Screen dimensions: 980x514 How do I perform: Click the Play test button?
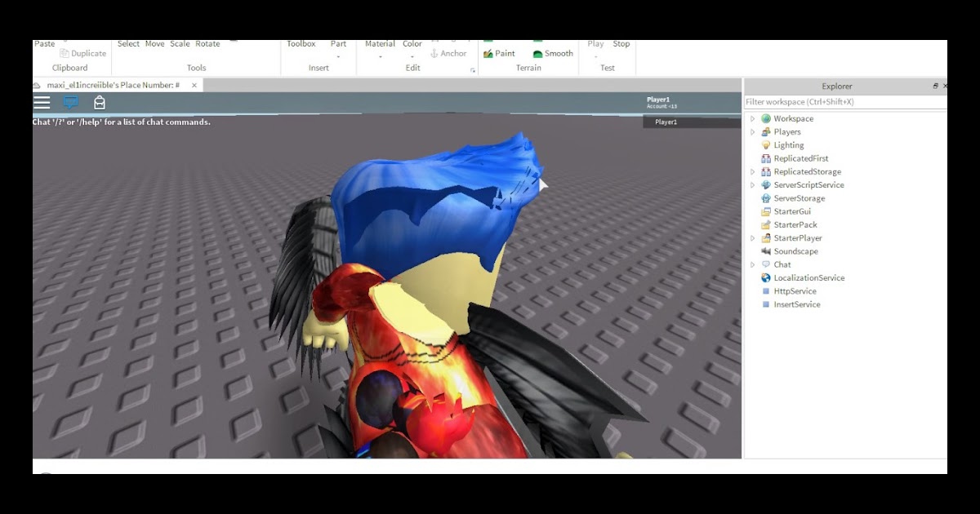595,44
